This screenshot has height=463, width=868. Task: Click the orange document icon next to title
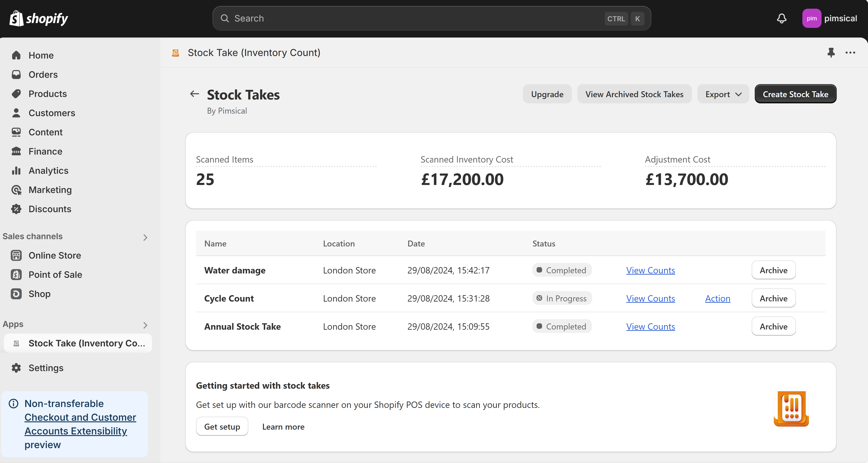pos(175,52)
